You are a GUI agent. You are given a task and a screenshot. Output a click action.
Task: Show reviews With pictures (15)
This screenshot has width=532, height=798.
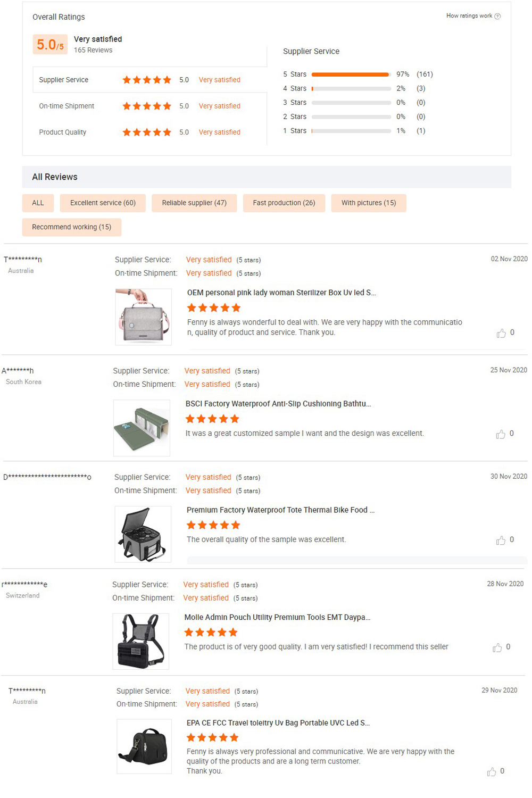tap(369, 203)
